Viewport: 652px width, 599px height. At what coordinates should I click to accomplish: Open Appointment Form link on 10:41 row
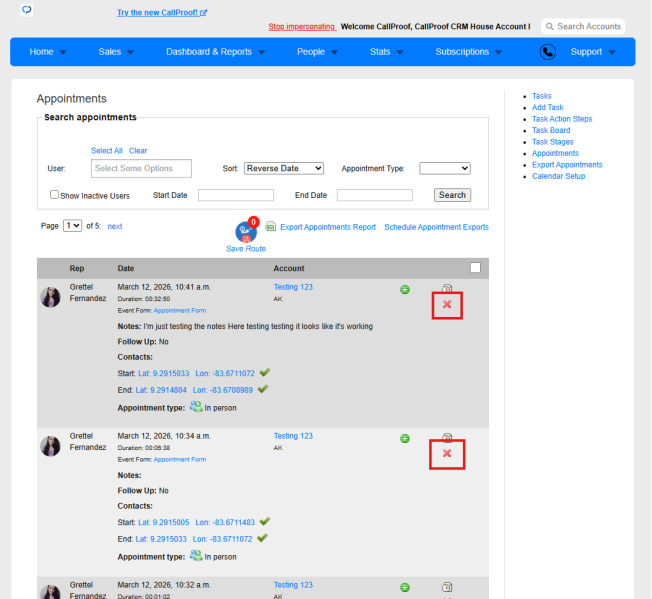click(180, 311)
